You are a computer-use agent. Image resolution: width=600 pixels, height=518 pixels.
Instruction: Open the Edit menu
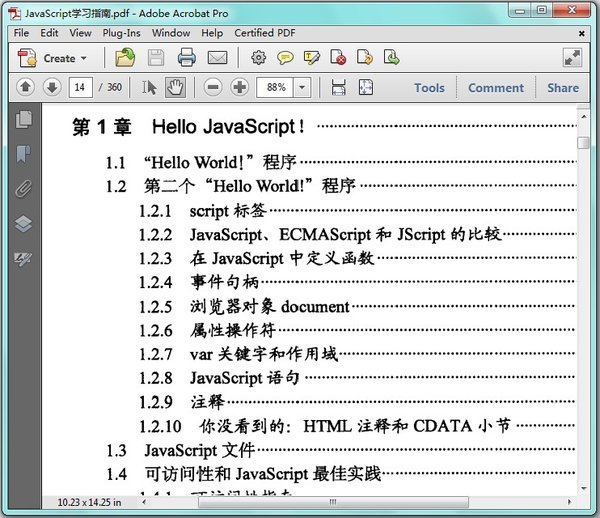pos(49,33)
